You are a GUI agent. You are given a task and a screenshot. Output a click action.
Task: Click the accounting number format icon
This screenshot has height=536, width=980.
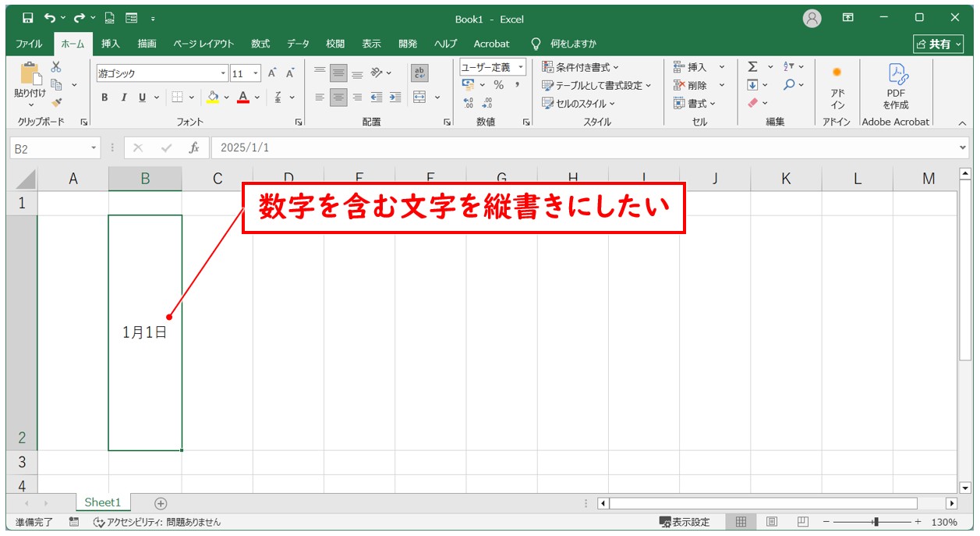click(469, 84)
